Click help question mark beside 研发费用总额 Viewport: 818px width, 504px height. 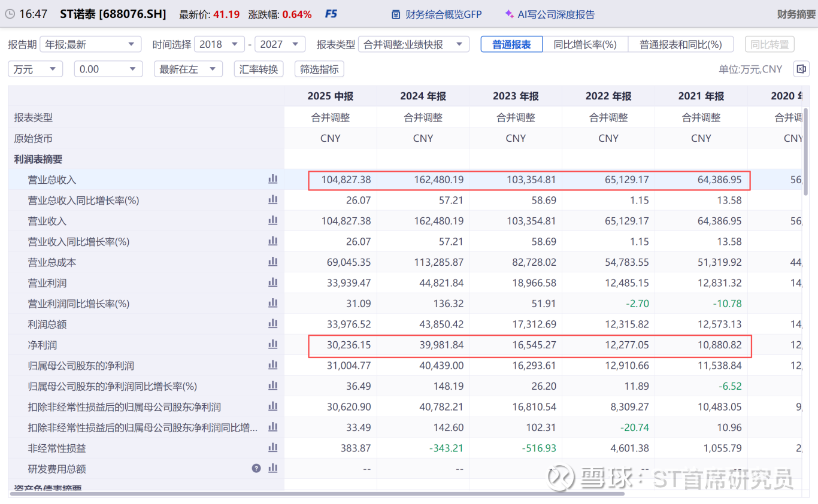pyautogui.click(x=256, y=469)
